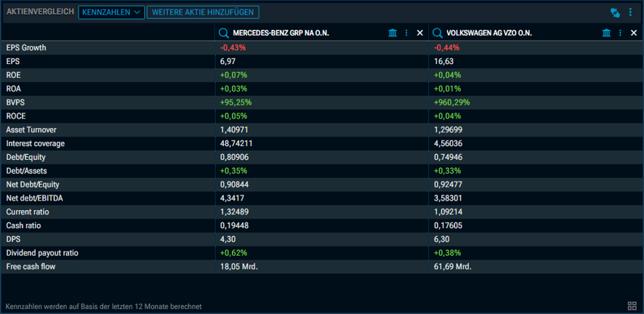644x314 pixels.
Task: Click Volkswagen Net Debt/Equity value 0,92477
Action: (448, 185)
